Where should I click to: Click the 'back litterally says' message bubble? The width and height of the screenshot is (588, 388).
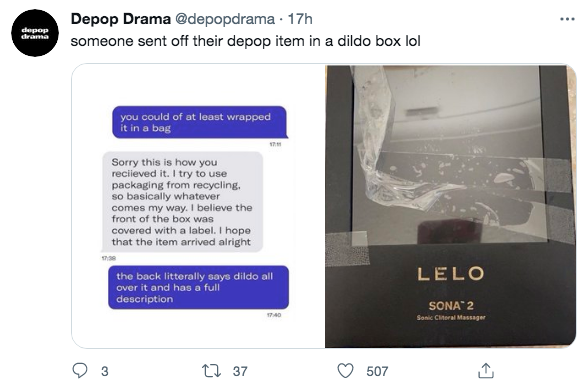click(x=198, y=287)
